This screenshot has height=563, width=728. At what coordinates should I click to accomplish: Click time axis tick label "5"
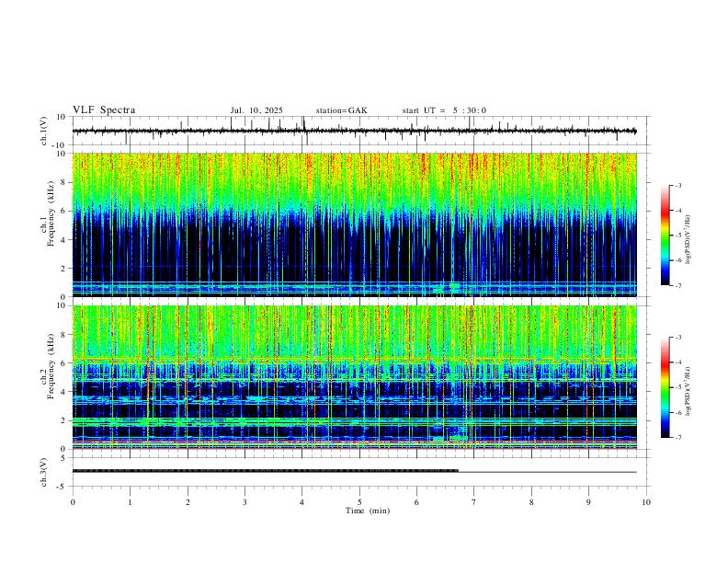(359, 502)
